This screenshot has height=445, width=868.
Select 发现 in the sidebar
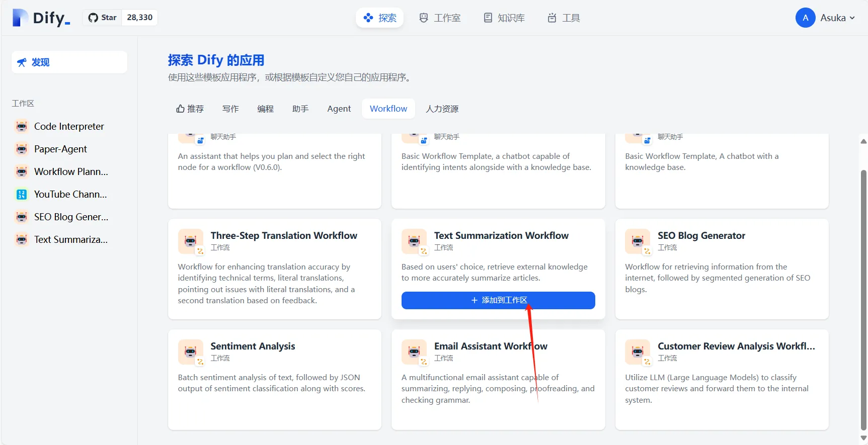69,62
